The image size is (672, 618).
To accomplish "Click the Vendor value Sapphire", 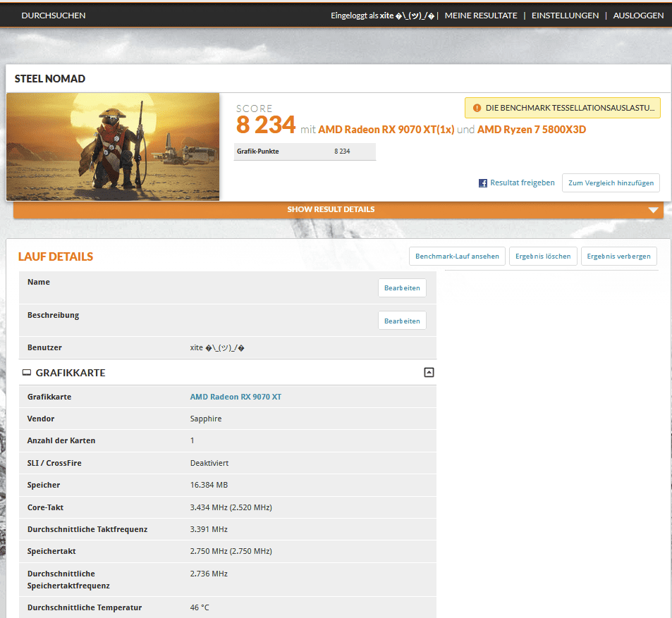I will [206, 419].
